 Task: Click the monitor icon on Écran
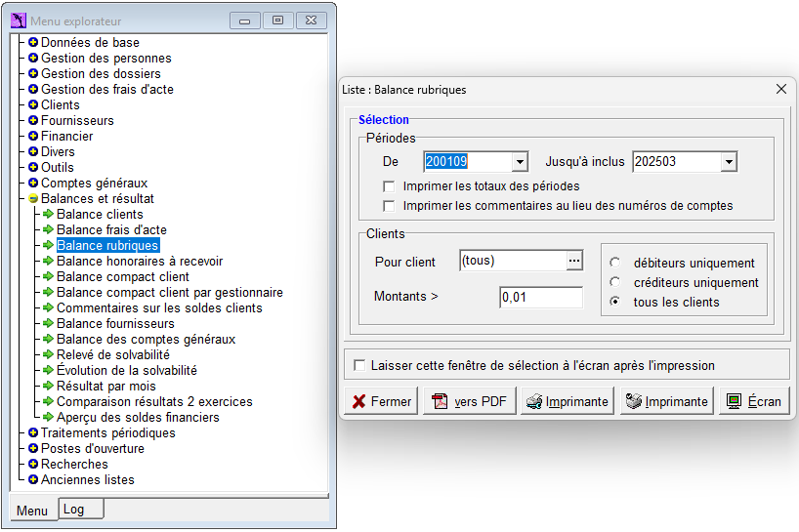[x=734, y=401]
